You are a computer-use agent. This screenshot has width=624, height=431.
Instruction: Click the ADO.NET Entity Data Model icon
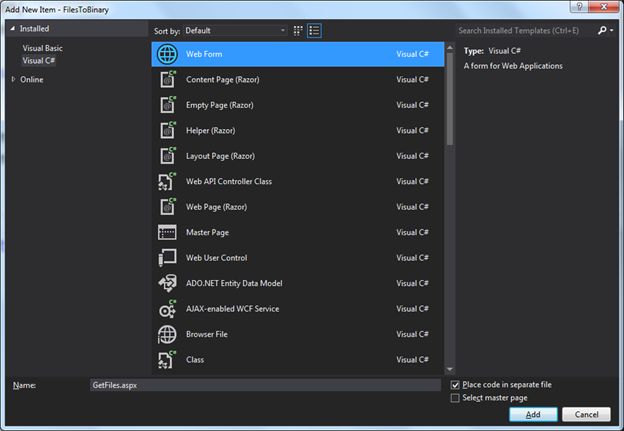pyautogui.click(x=167, y=283)
